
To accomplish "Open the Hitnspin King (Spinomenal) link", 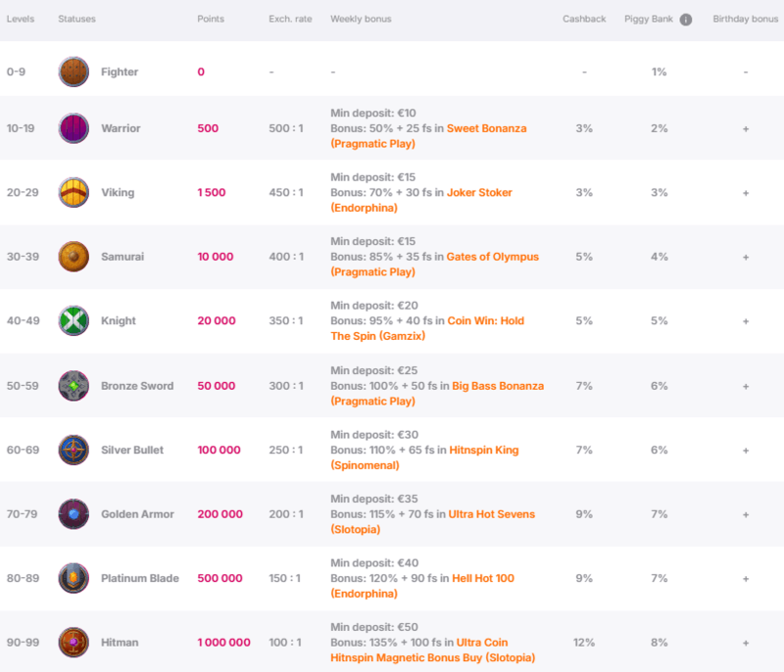I will pos(424,457).
